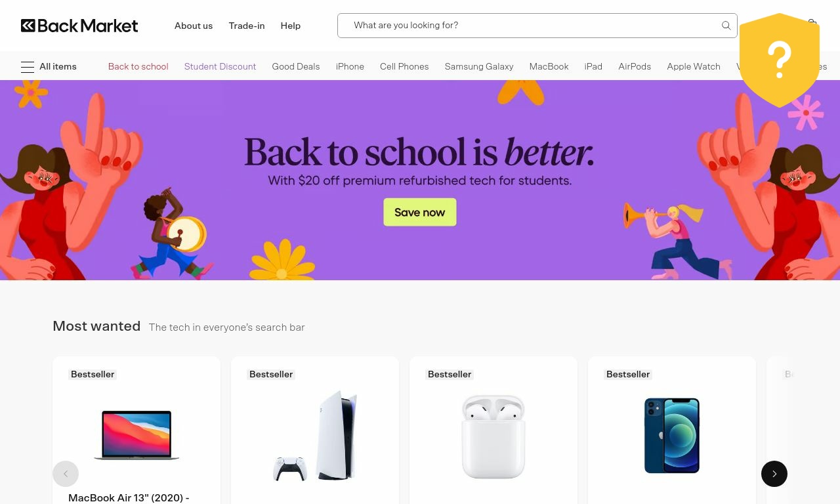Select Back to school category

[x=138, y=66]
